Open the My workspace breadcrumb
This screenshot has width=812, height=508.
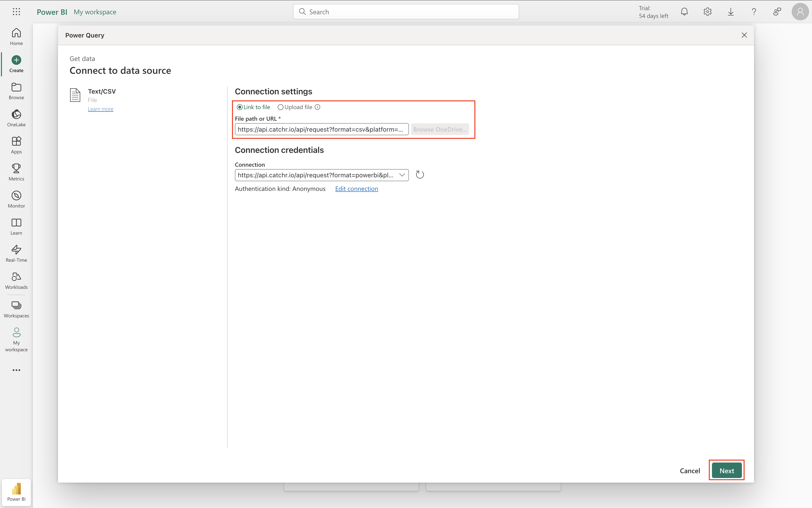(95, 12)
